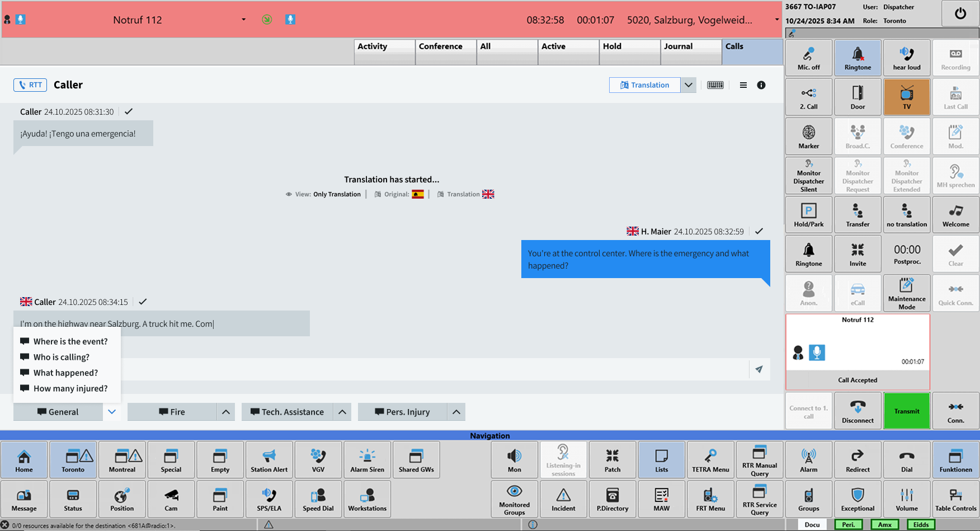Image resolution: width=980 pixels, height=531 pixels.
Task: Toggle the hear loud speaker button
Action: tap(907, 58)
